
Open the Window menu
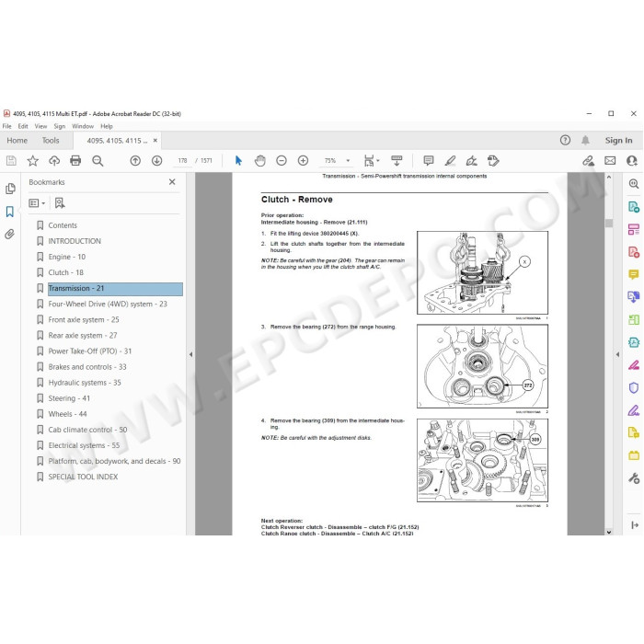83,126
